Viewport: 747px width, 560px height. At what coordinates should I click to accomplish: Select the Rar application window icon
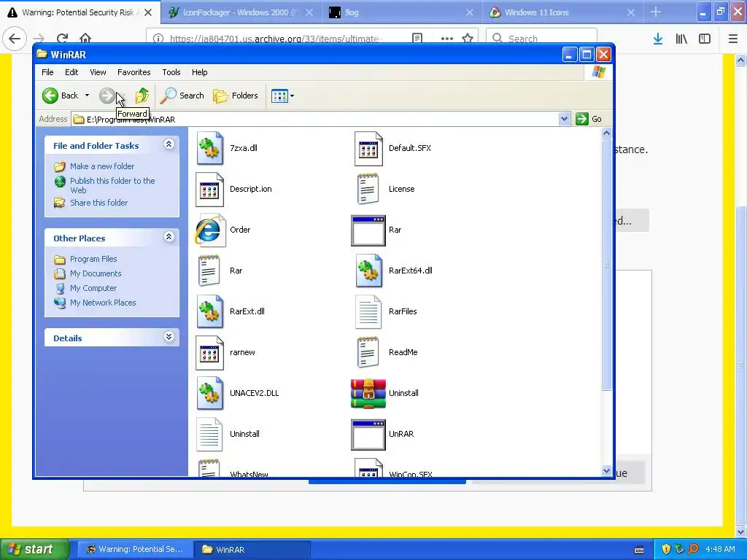(x=368, y=230)
